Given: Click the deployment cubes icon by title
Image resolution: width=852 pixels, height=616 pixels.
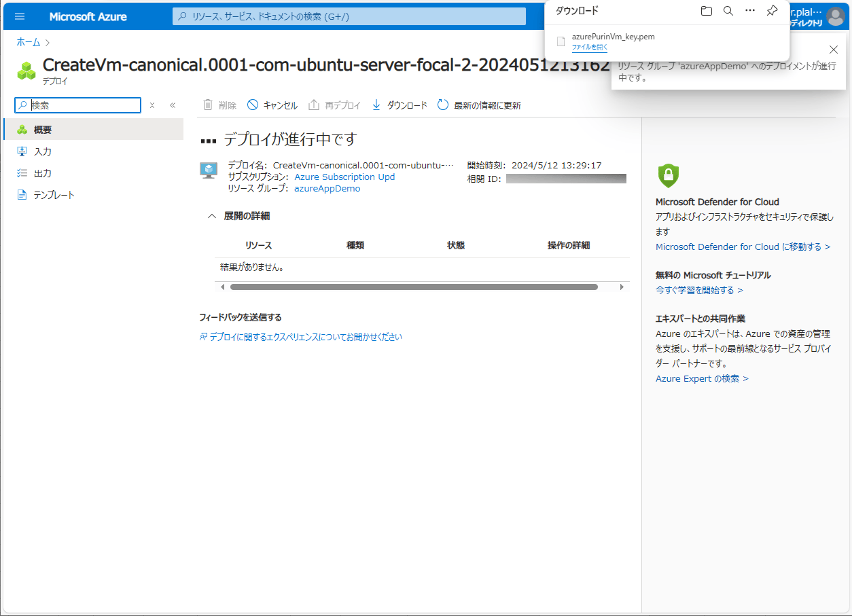Looking at the screenshot, I should tap(26, 71).
